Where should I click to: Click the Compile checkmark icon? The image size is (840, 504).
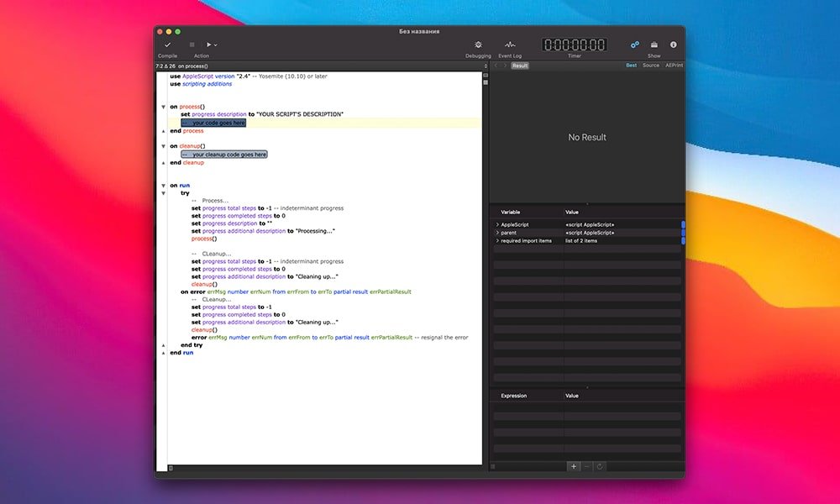[167, 45]
